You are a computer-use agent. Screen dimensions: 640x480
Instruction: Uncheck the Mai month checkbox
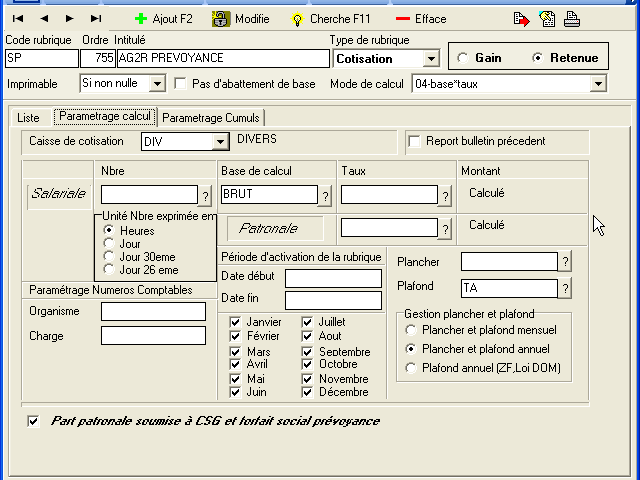point(235,379)
